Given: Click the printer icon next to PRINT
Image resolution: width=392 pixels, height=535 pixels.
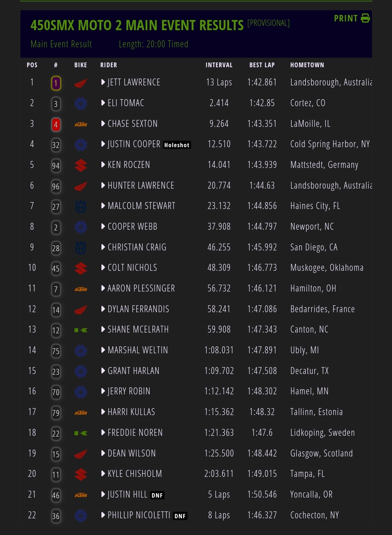Looking at the screenshot, I should tap(365, 18).
